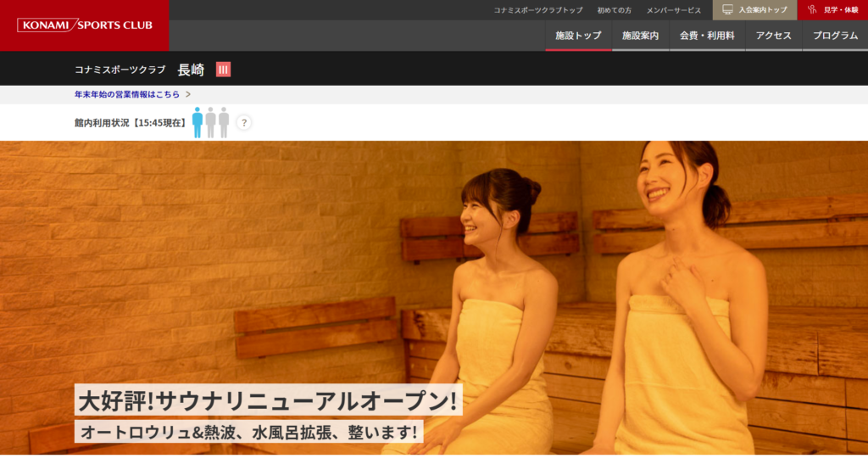The height and width of the screenshot is (464, 868).
Task: Switch to the 施設案内 tab
Action: point(640,36)
